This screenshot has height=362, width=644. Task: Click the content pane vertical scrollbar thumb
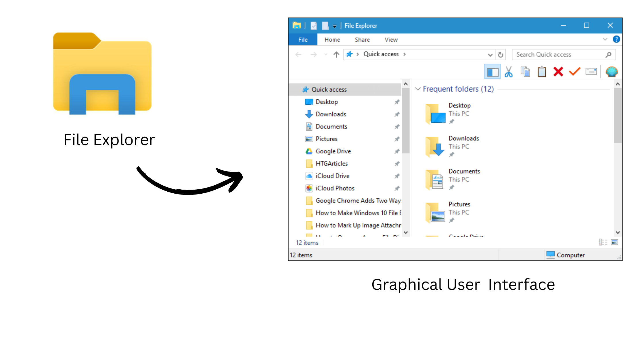(x=618, y=115)
